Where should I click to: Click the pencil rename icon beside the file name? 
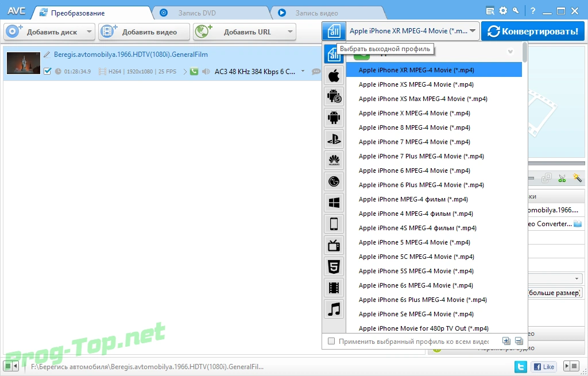point(47,55)
